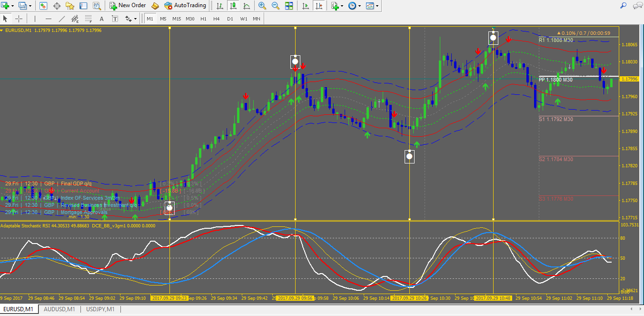Click the PP 1.1800 M30 pivot label
Screen dimensions: 644x316
tap(556, 80)
